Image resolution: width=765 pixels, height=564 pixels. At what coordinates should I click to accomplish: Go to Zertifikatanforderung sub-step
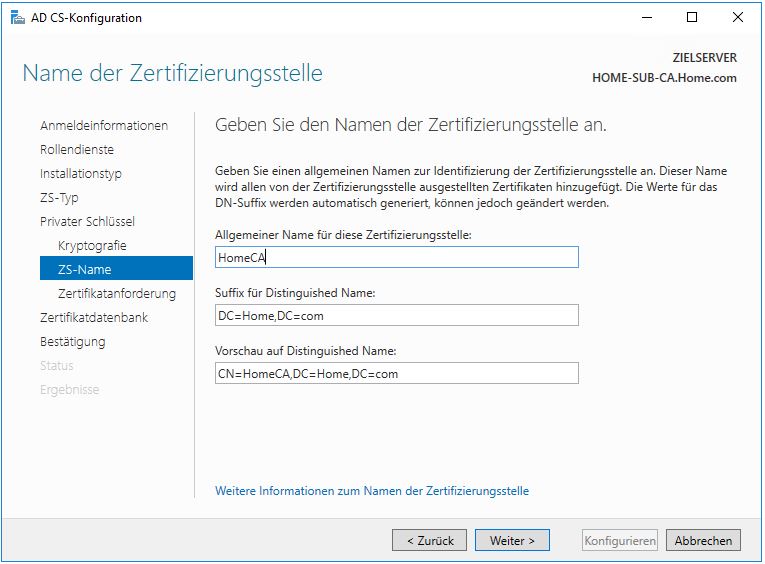point(117,294)
